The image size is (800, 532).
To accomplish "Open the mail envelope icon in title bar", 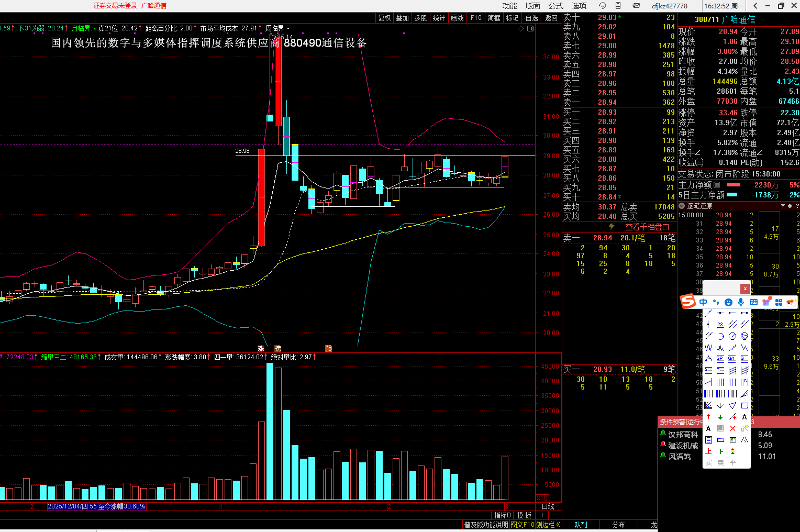I will pos(636,6).
